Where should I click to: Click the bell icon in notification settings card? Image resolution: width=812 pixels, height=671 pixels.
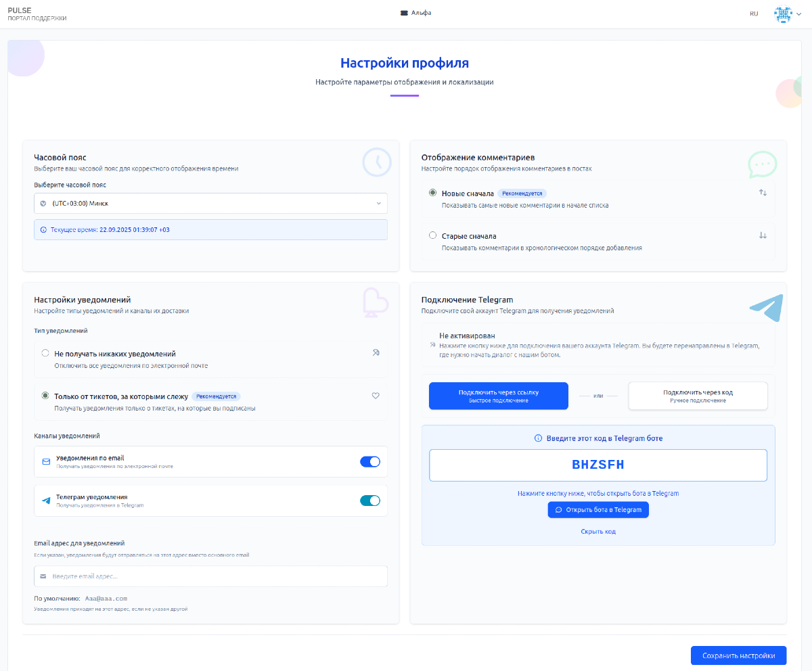[x=374, y=302]
